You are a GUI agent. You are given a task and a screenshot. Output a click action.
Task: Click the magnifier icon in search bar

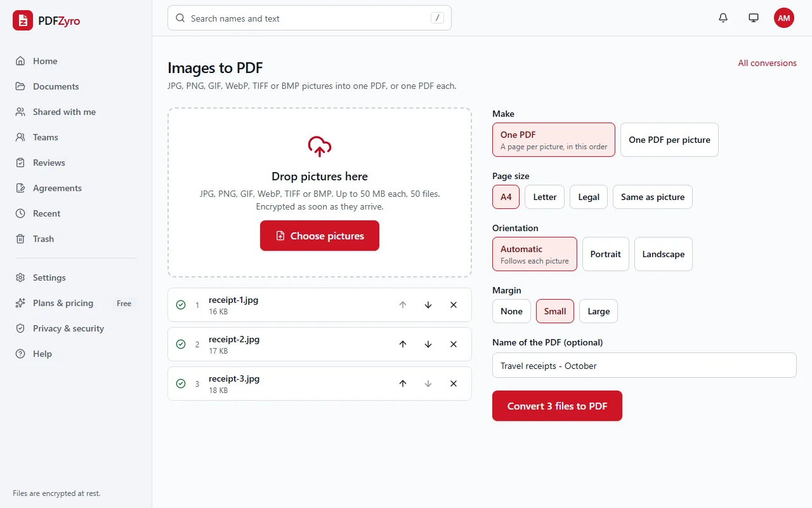180,18
